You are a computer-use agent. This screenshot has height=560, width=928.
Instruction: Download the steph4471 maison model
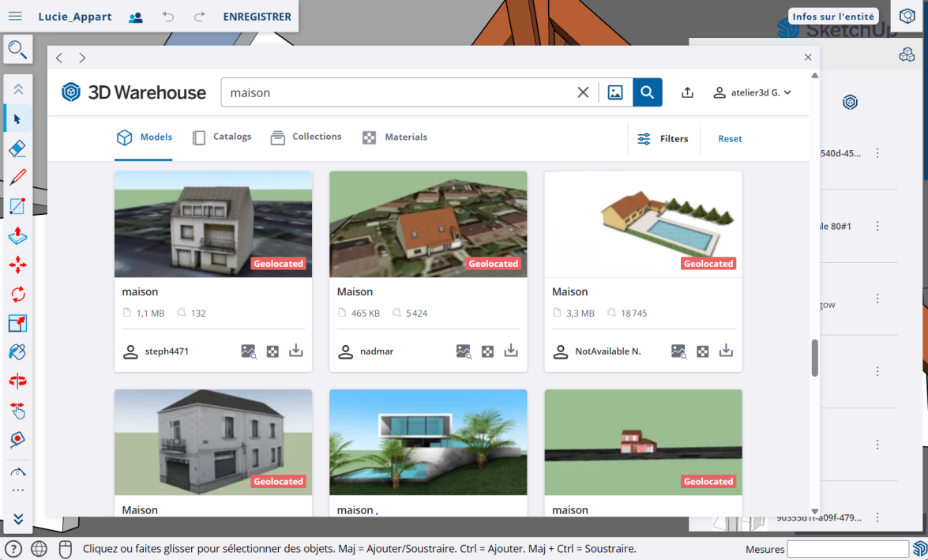296,351
